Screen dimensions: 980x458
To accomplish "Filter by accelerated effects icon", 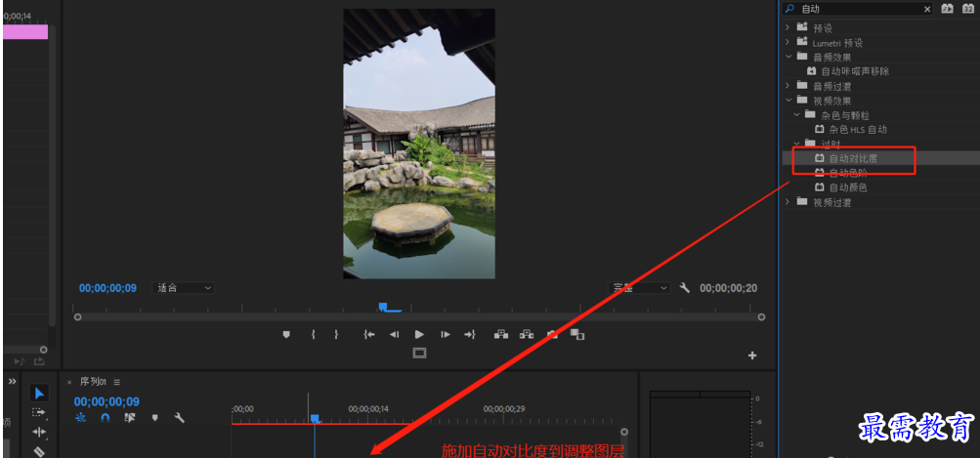I will (948, 9).
